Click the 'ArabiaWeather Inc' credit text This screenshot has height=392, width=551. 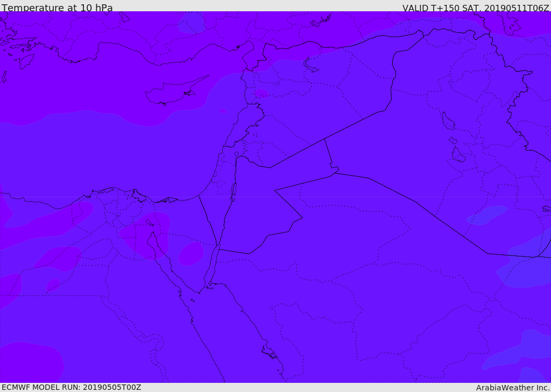(513, 388)
